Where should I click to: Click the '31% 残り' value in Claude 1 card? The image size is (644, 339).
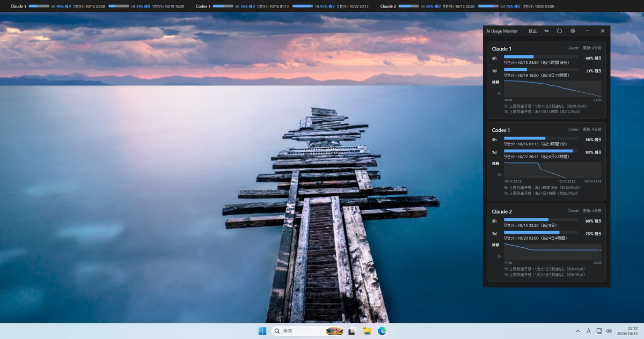click(x=593, y=71)
